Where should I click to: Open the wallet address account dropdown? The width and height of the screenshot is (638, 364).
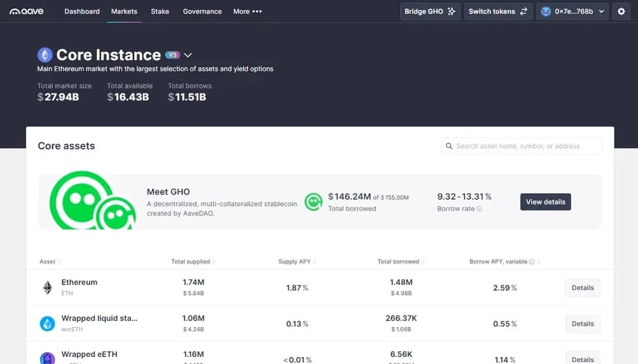tap(572, 11)
